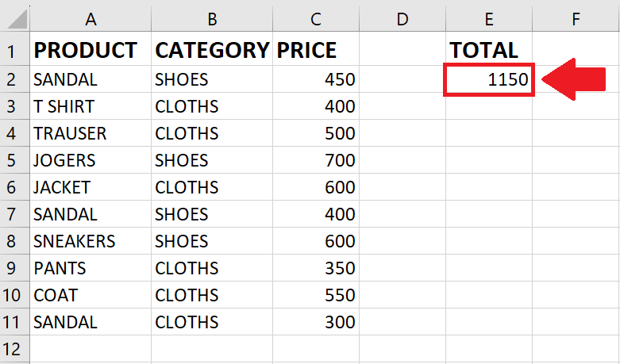Select the COAT product cell
Image resolution: width=620 pixels, height=364 pixels.
coord(90,295)
